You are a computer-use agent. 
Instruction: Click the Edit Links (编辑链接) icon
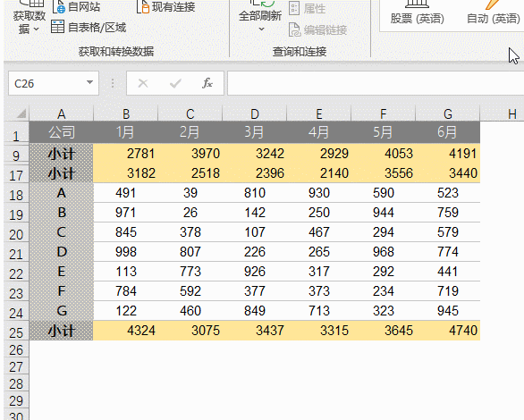[x=294, y=29]
